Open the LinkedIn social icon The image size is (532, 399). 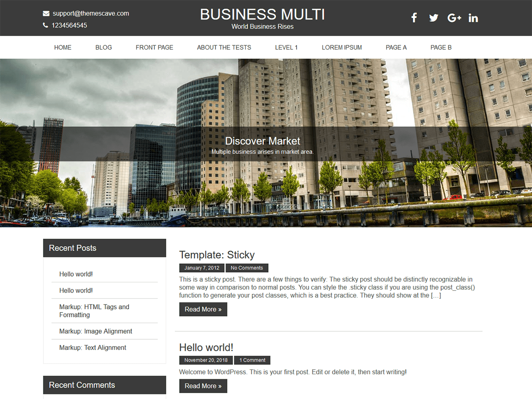pyautogui.click(x=473, y=18)
